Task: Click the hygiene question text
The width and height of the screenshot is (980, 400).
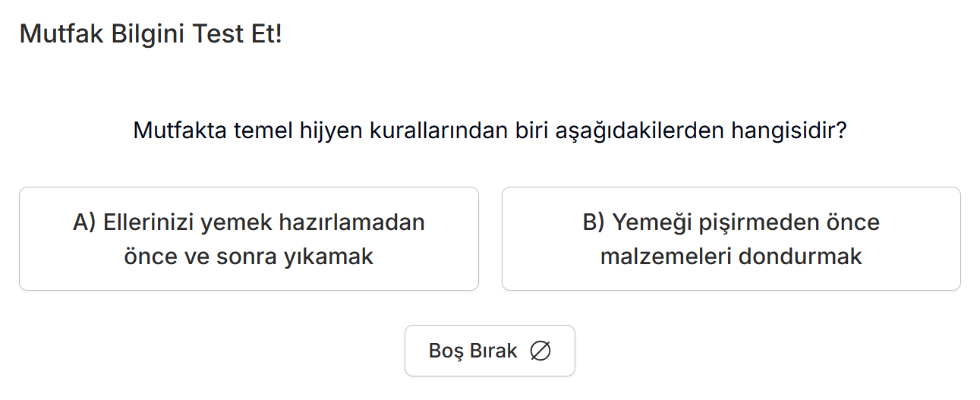Action: click(490, 131)
